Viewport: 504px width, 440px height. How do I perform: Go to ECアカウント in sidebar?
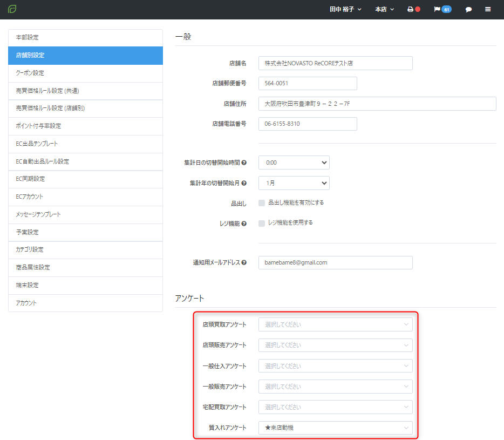(x=85, y=197)
